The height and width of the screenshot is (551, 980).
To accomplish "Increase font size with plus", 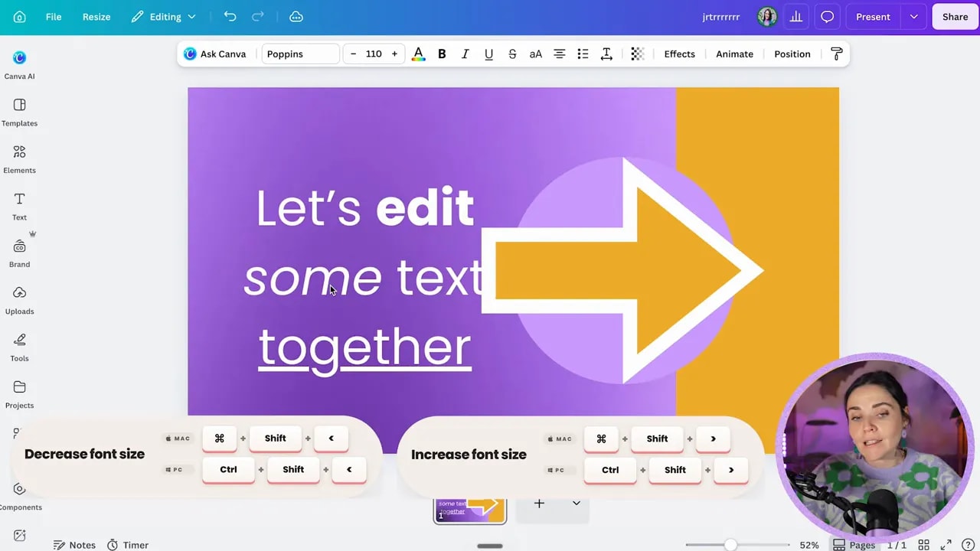I will (x=394, y=54).
